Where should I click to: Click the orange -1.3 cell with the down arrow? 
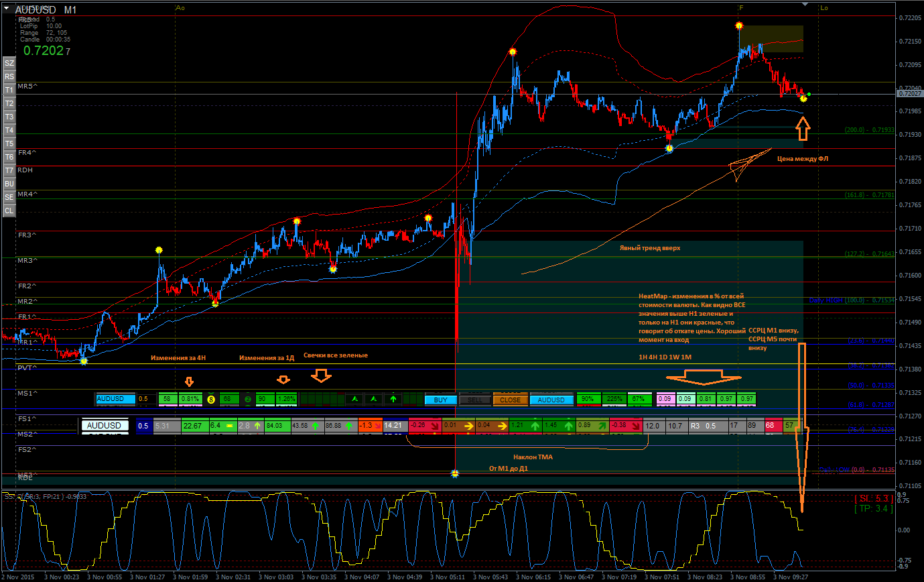tap(370, 426)
